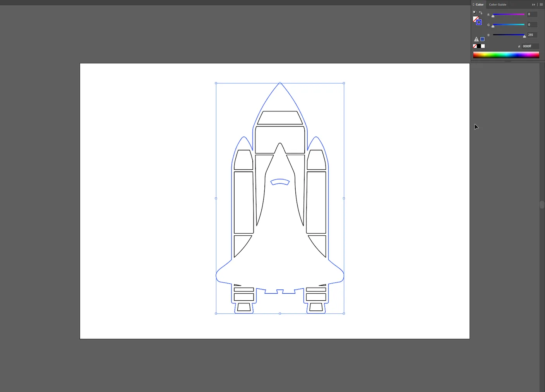Click the G value input field

(x=532, y=24)
